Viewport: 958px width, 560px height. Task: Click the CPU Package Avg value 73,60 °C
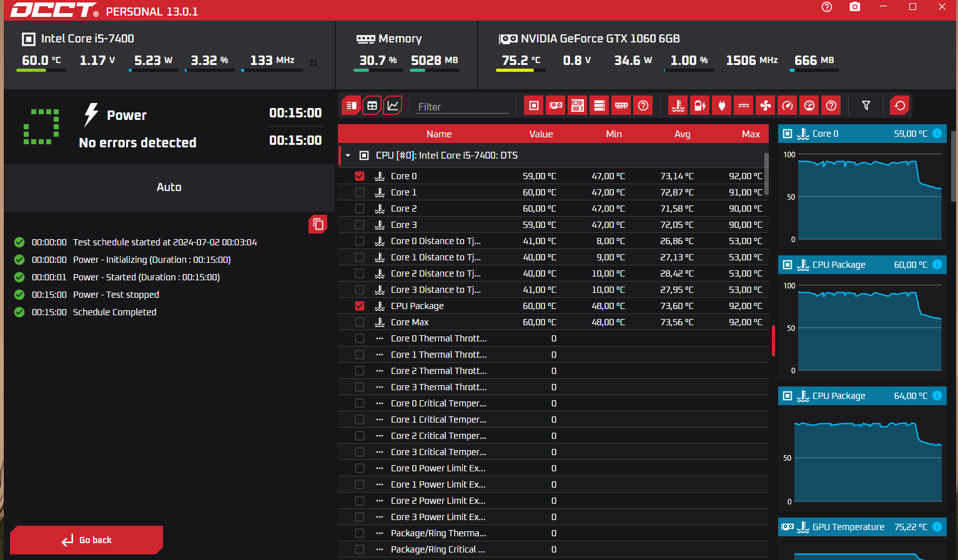tap(677, 306)
